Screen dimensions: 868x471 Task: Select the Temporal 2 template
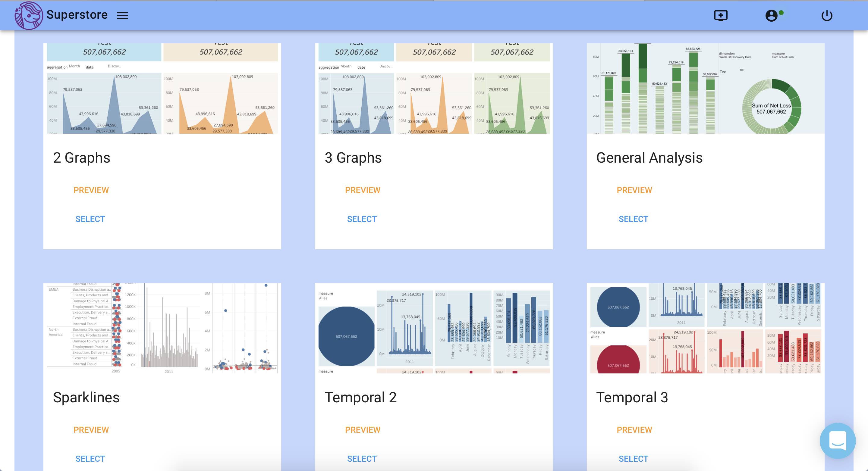362,459
